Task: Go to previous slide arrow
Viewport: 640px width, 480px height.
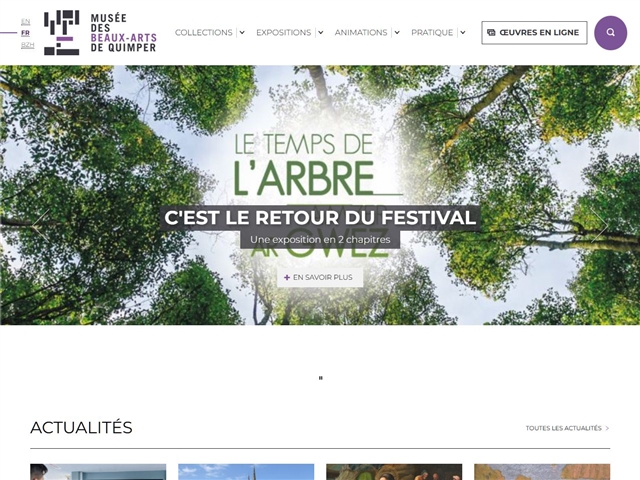Action: tap(40, 225)
